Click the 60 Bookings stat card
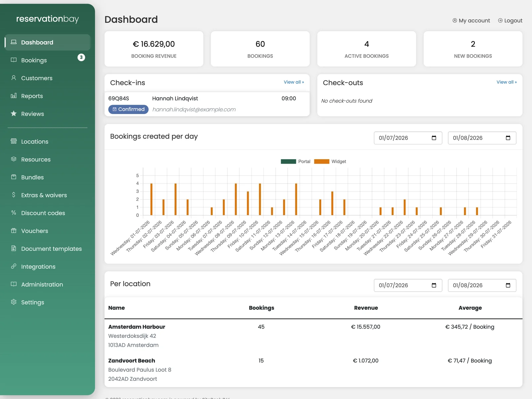Viewport: 532px width, 399px height. [260, 49]
